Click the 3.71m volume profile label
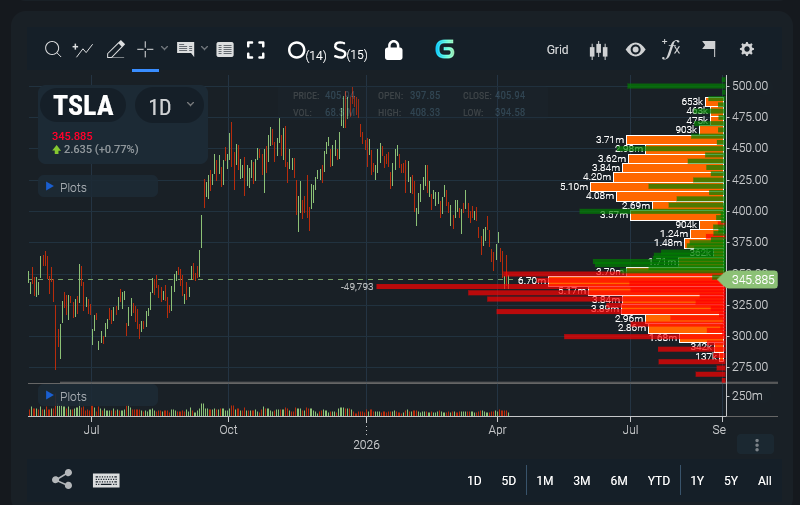The width and height of the screenshot is (800, 505). coord(610,140)
